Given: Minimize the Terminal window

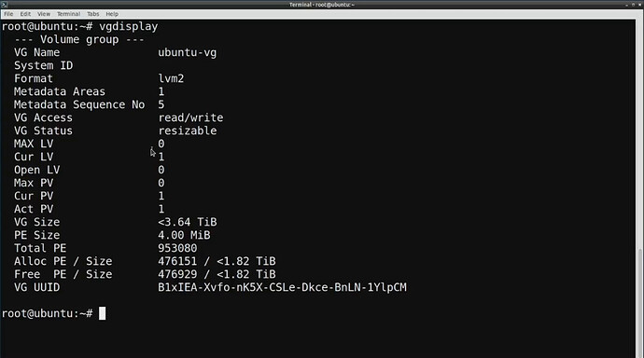Looking at the screenshot, I should pos(627,5).
